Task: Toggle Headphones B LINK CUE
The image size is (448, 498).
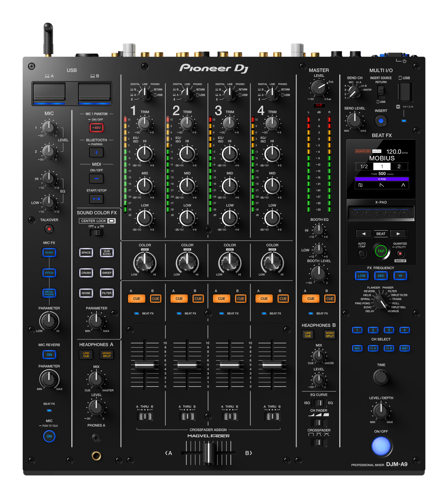Action: [x=308, y=334]
